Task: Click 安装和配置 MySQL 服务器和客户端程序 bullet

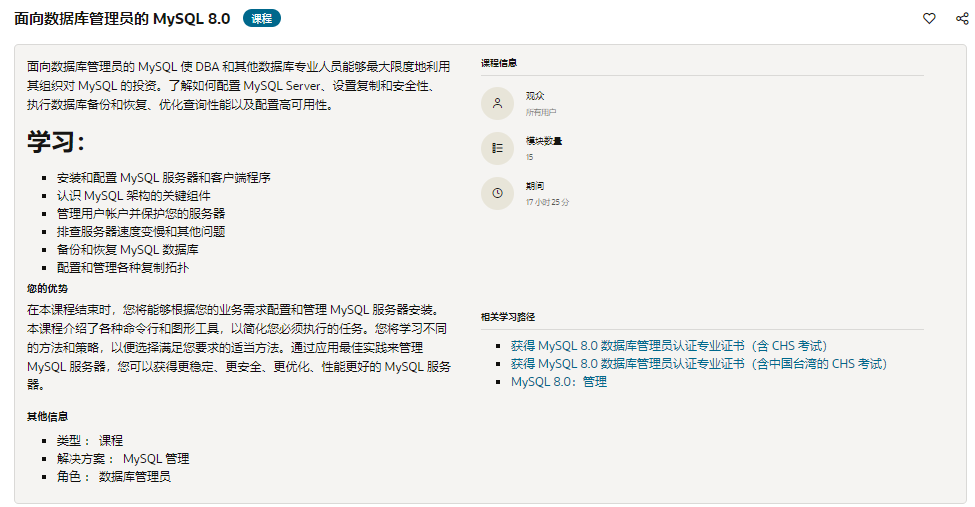Action: click(x=164, y=178)
